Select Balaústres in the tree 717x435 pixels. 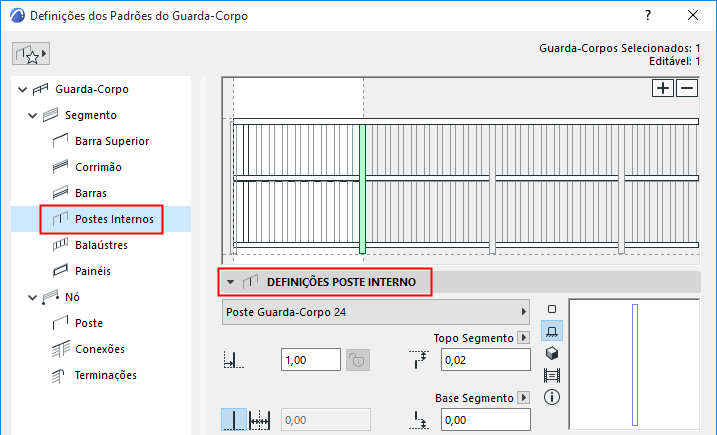pyautogui.click(x=101, y=245)
